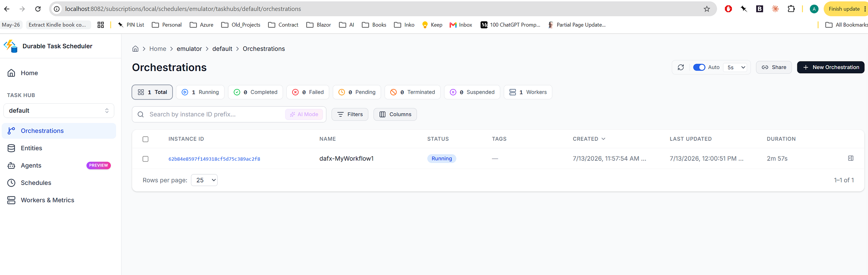Screen dimensions: 868x275
Task: Open the Rows per page 25 dropdown
Action: point(204,180)
